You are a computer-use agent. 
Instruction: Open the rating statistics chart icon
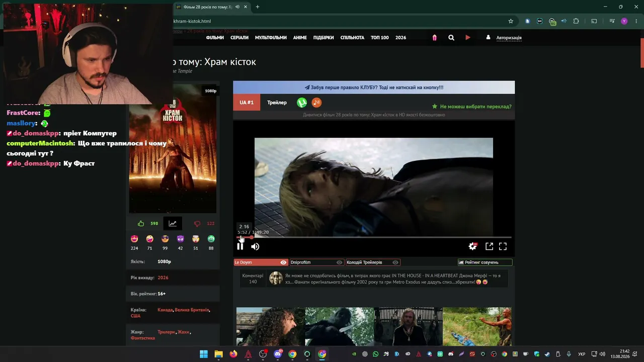tap(173, 224)
